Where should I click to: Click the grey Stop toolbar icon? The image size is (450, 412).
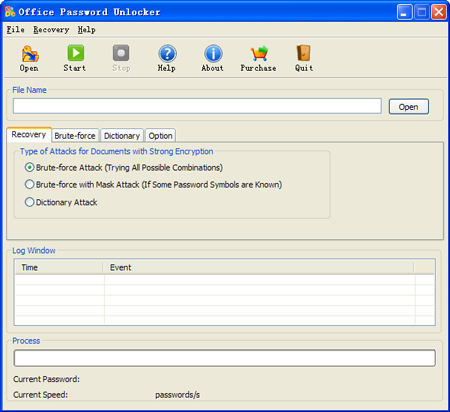121,53
